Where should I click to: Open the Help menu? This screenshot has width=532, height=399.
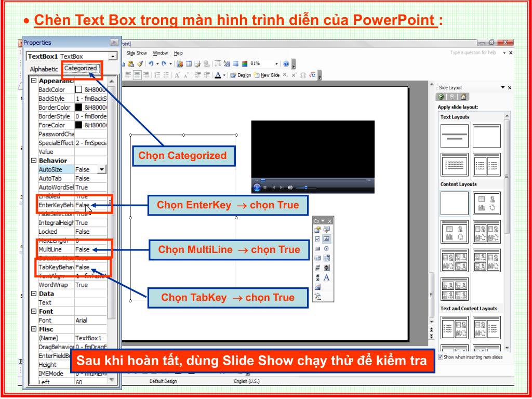(x=178, y=53)
